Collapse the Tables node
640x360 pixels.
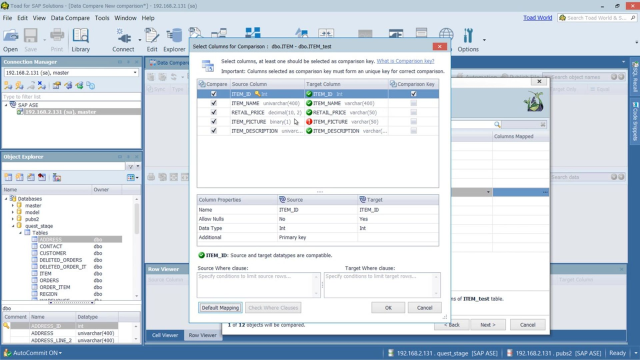pos(20,233)
